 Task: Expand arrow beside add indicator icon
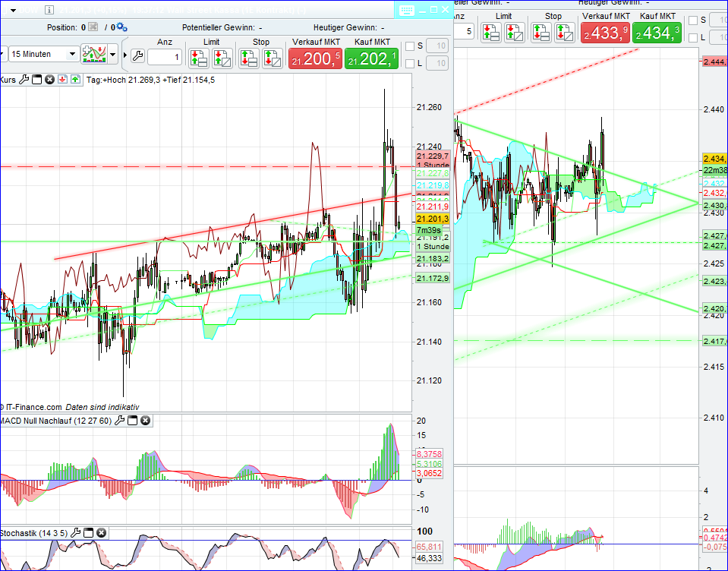pyautogui.click(x=113, y=55)
